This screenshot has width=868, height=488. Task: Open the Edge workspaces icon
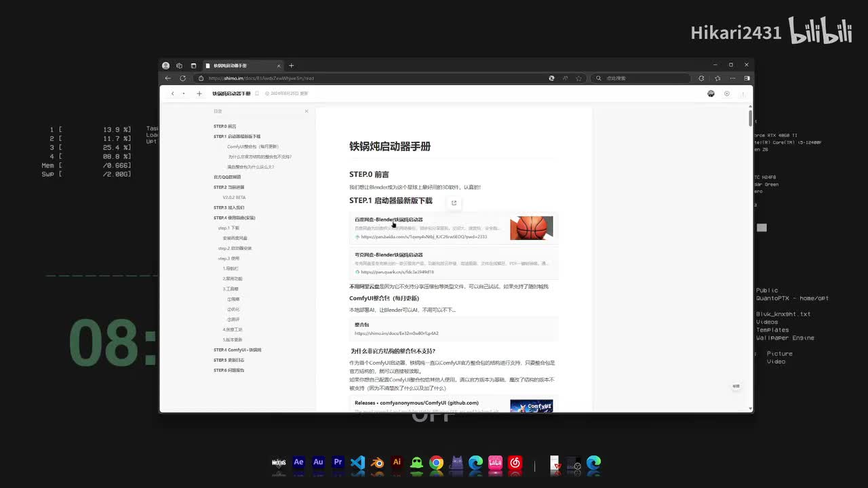tap(179, 66)
